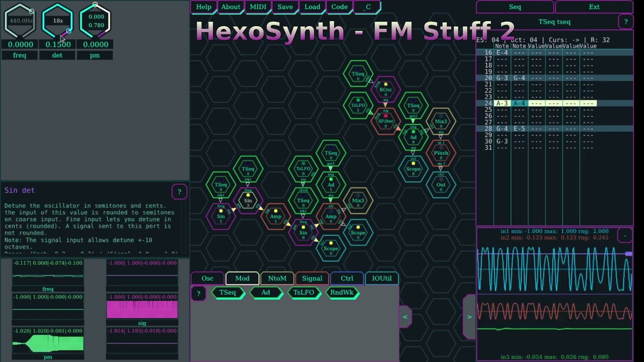
Task: Select the Sin 0 node
Action: coord(303,232)
